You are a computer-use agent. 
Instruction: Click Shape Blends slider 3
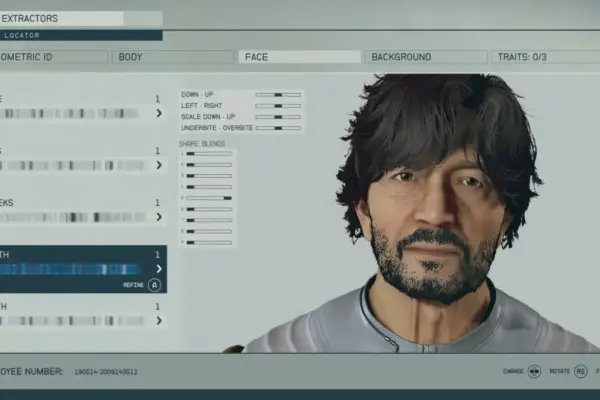pyautogui.click(x=209, y=176)
